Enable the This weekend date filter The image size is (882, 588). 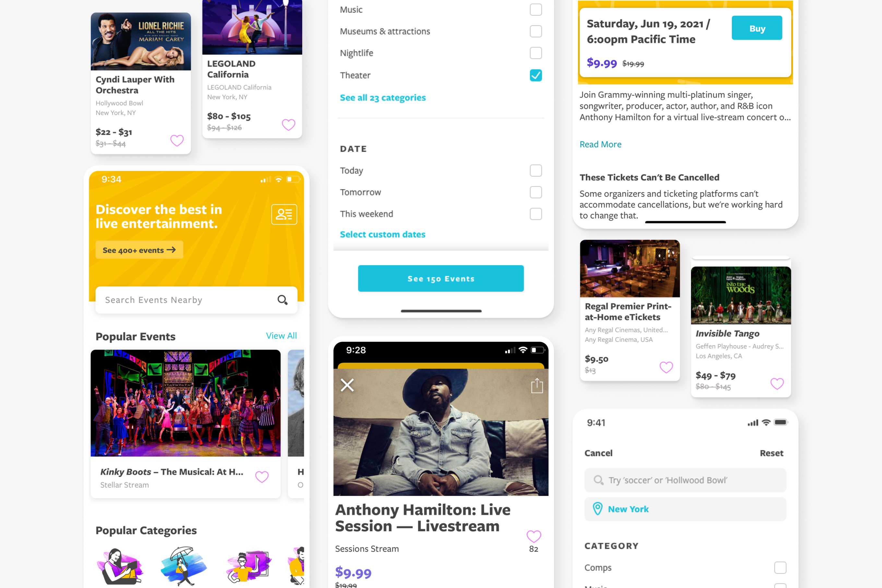pos(536,214)
